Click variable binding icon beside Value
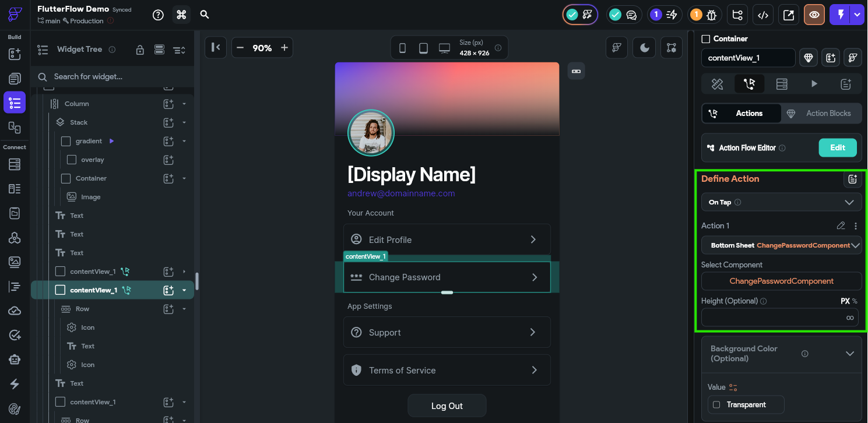The image size is (868, 423). [733, 387]
